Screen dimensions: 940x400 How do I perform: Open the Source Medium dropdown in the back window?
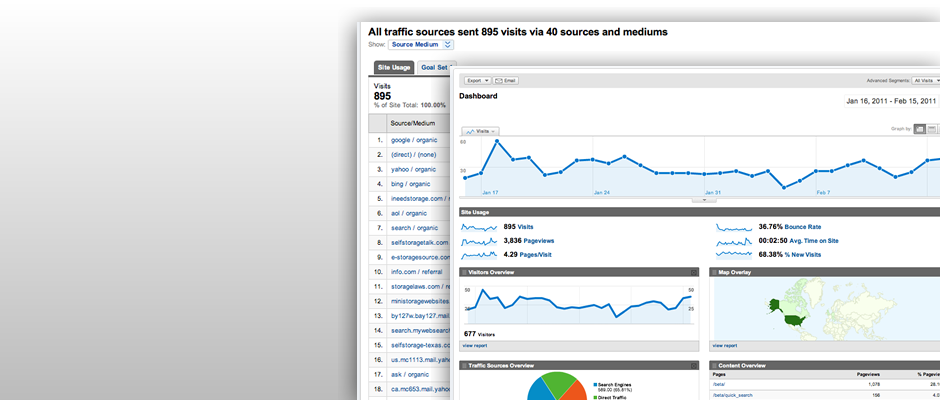pyautogui.click(x=421, y=44)
